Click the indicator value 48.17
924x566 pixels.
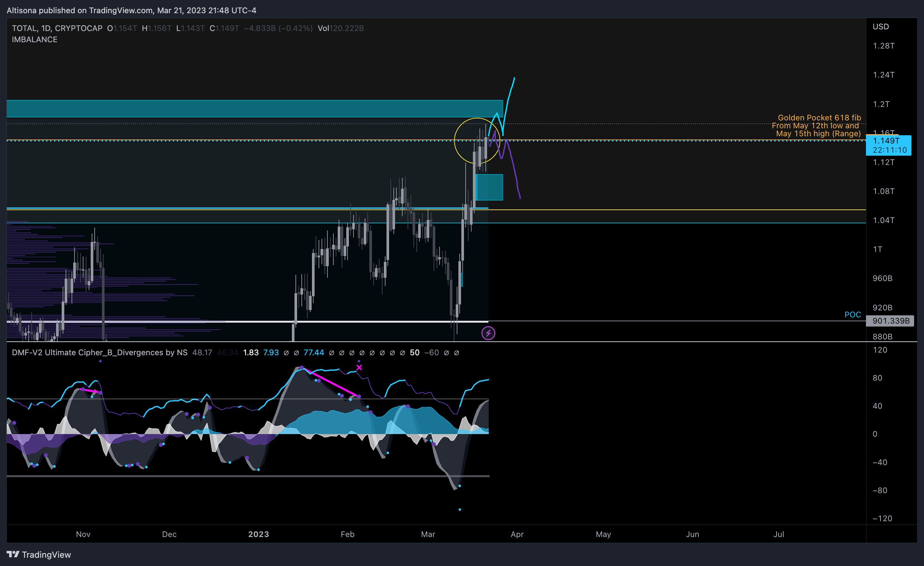[202, 353]
